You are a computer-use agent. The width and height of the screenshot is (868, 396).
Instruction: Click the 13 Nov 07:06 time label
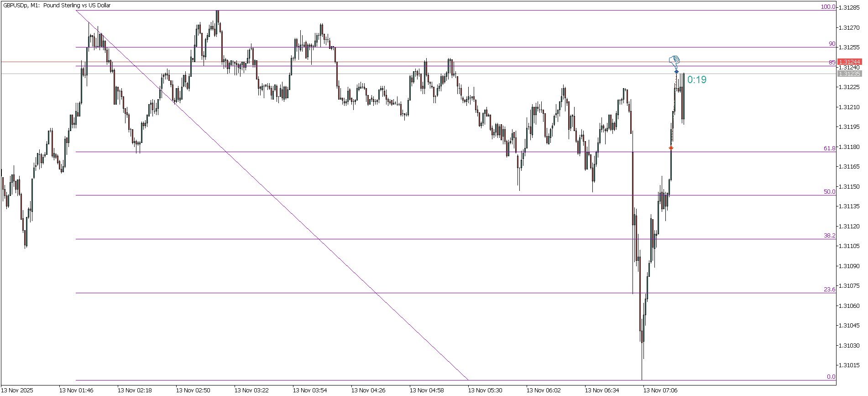tap(660, 390)
